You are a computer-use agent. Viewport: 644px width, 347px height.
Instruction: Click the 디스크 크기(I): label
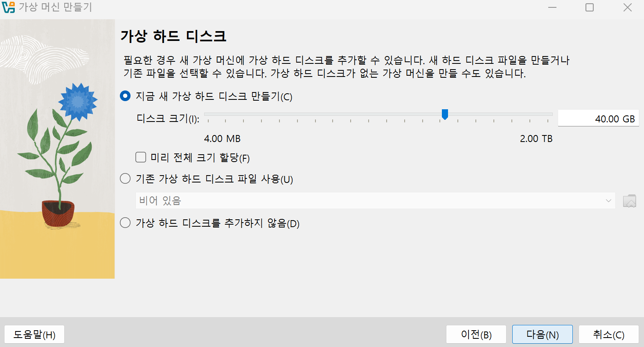tap(168, 119)
